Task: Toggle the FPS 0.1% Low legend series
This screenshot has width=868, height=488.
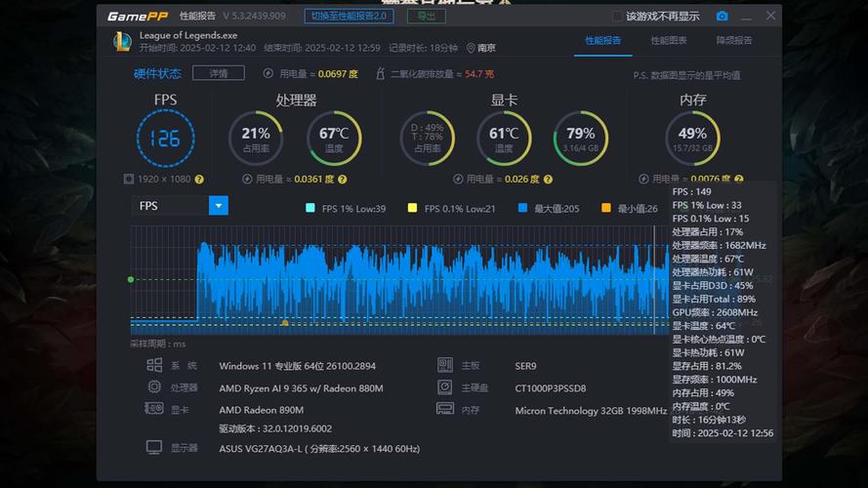Action: pyautogui.click(x=412, y=209)
